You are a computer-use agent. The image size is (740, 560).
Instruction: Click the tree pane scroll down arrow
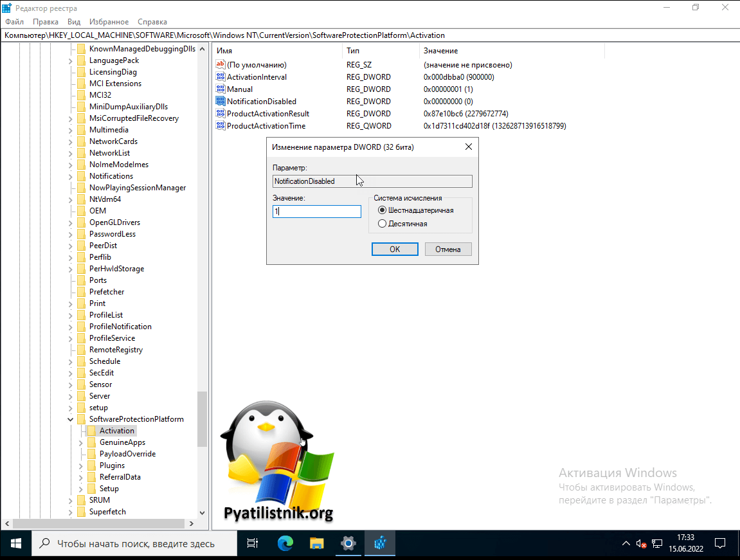pos(203,513)
